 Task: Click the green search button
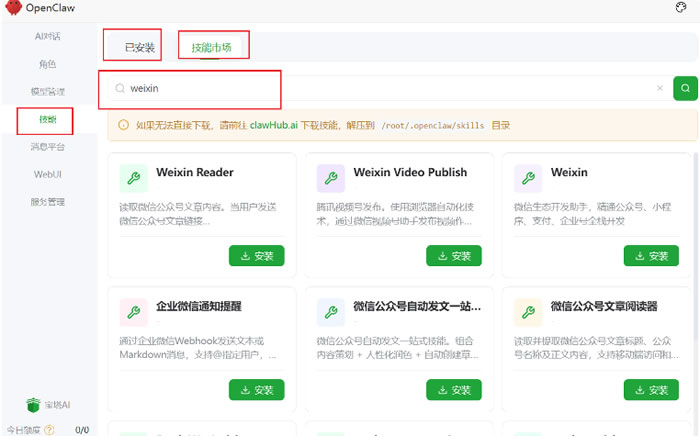coord(685,88)
